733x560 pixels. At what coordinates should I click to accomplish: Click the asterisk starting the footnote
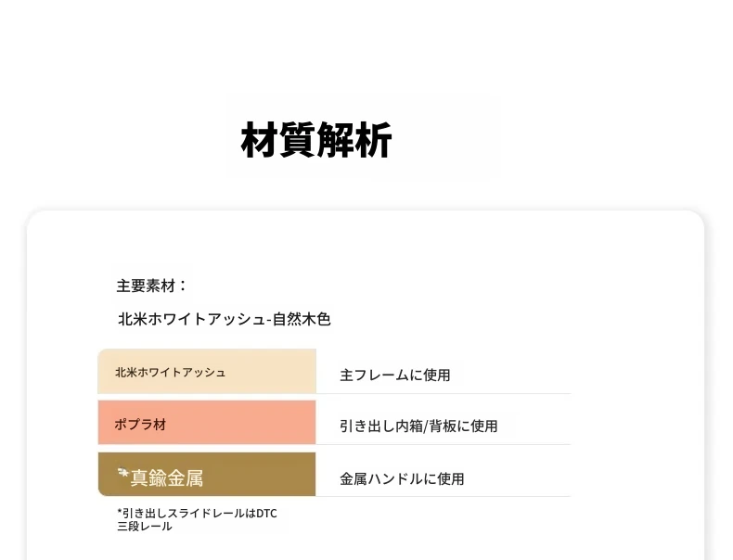tap(119, 512)
